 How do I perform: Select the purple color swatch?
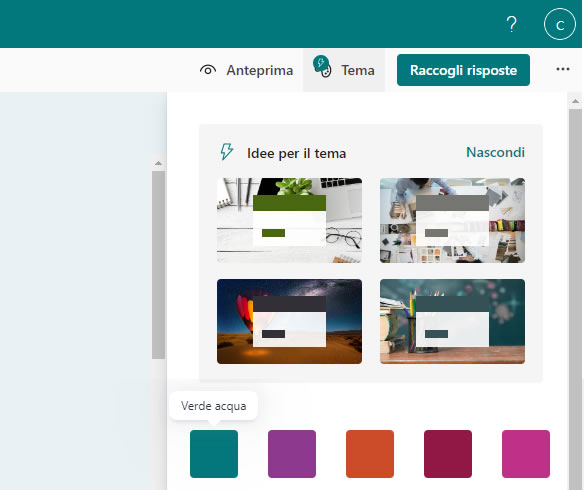coord(292,454)
